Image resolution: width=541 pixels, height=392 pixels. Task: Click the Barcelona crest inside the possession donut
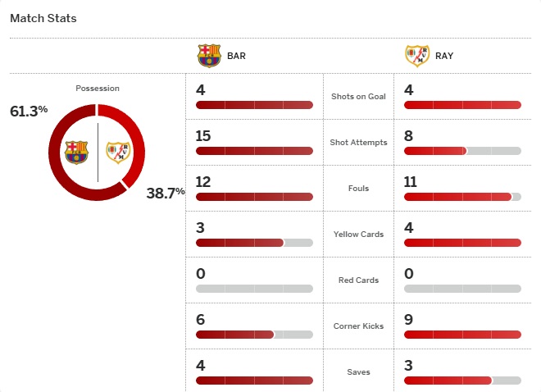[76, 152]
